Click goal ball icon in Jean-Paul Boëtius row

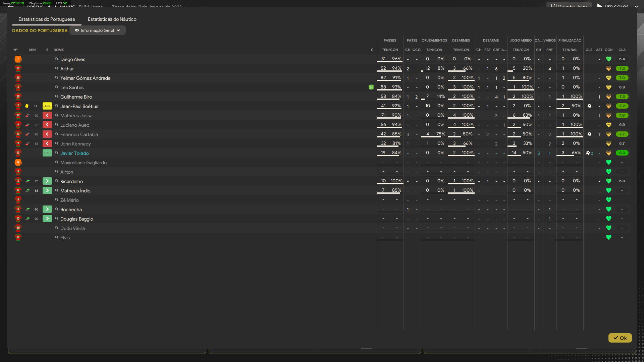[589, 106]
